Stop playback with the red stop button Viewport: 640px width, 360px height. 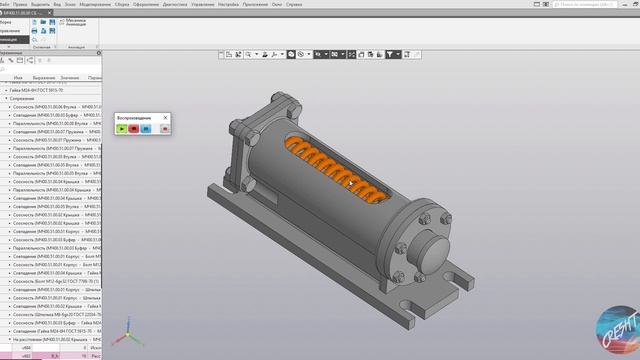coord(133,129)
